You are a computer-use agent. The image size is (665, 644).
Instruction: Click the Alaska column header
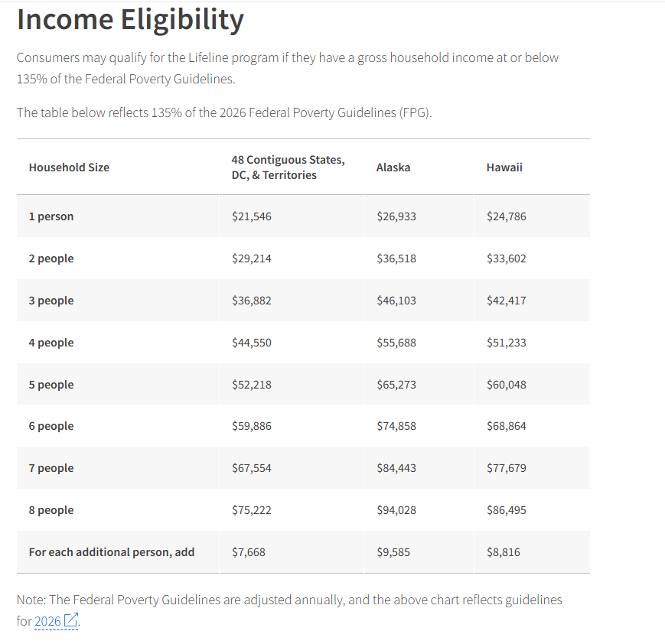393,168
